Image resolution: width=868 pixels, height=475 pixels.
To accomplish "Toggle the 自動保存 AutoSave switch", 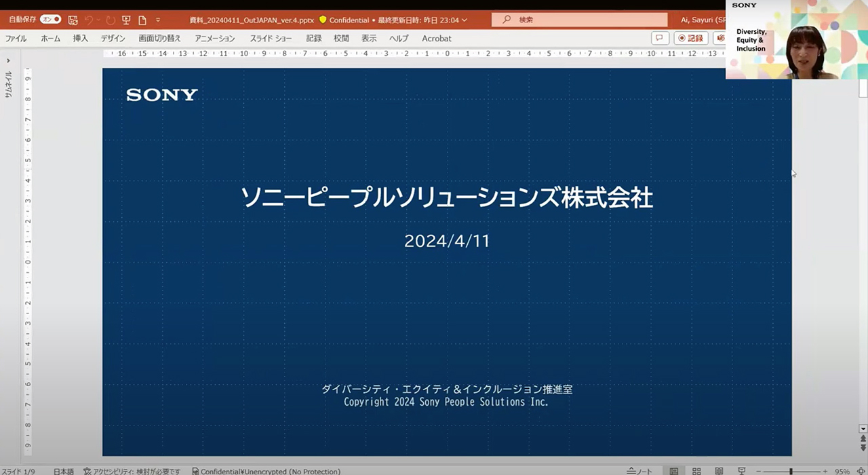I will point(51,20).
